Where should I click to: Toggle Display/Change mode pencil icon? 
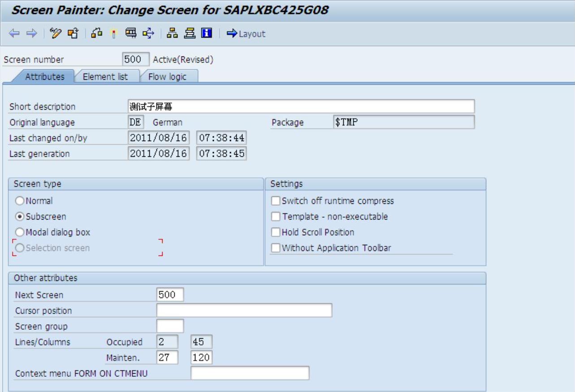pyautogui.click(x=56, y=34)
